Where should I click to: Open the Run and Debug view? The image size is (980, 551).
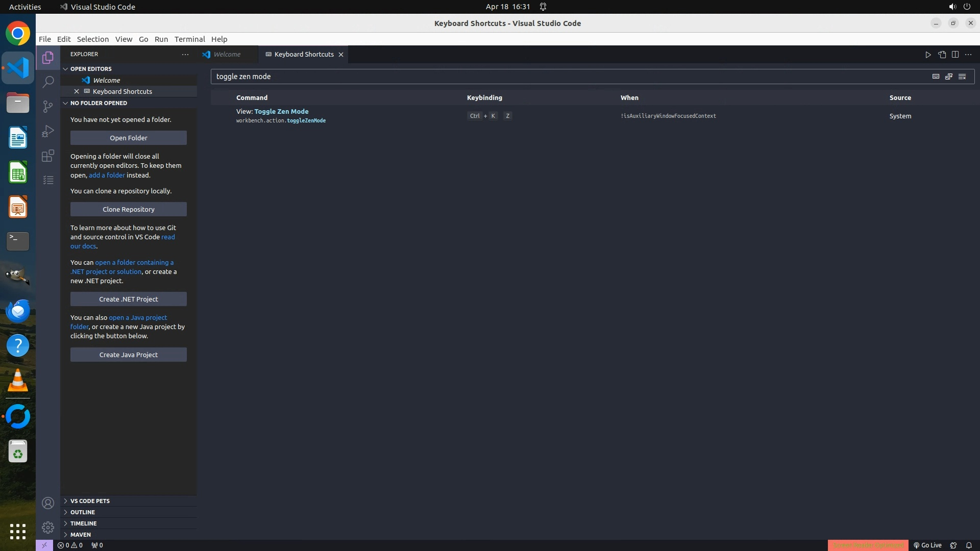[x=48, y=131]
